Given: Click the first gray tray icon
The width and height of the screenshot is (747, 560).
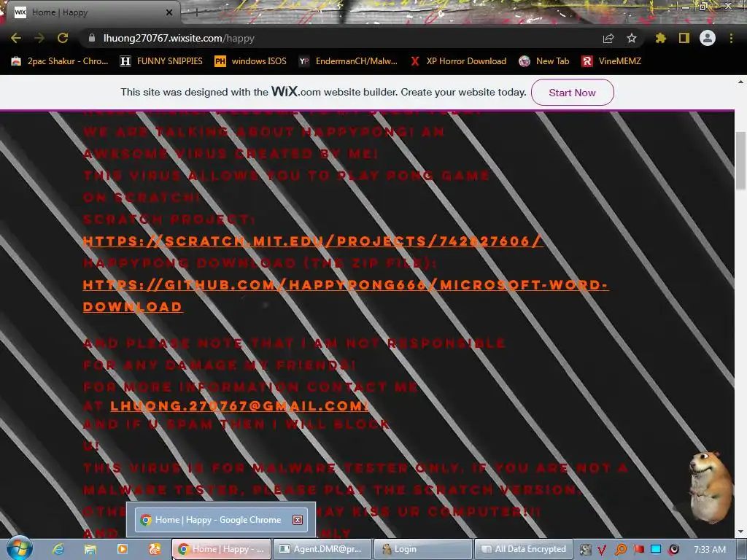Looking at the screenshot, I should (585, 550).
